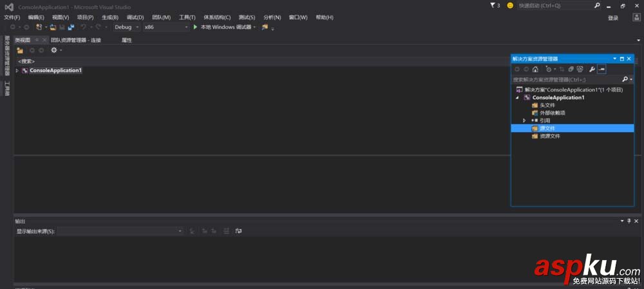
Task: Open class view settings gear icon
Action: click(53, 50)
